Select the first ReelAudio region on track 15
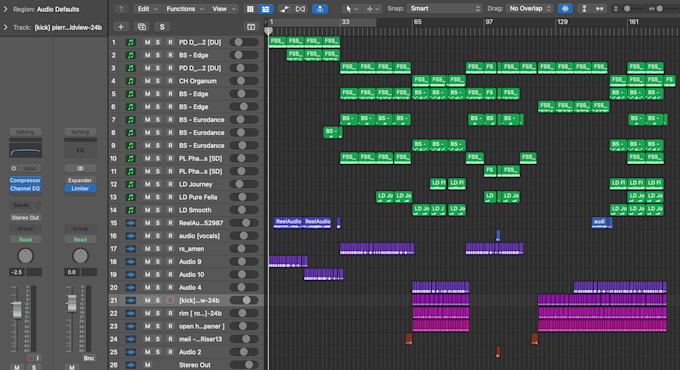 point(288,223)
